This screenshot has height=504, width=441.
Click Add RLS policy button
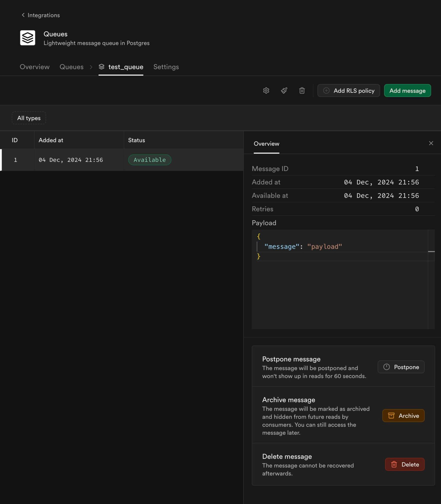click(x=348, y=91)
